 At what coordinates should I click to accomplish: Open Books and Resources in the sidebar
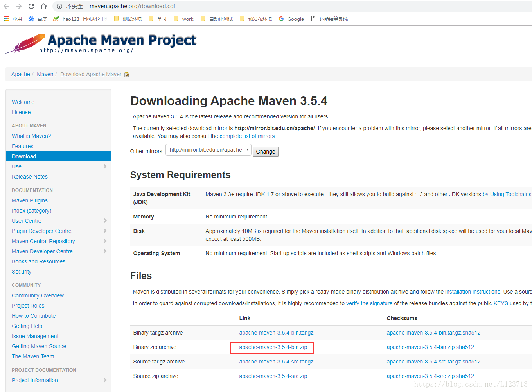pyautogui.click(x=39, y=261)
